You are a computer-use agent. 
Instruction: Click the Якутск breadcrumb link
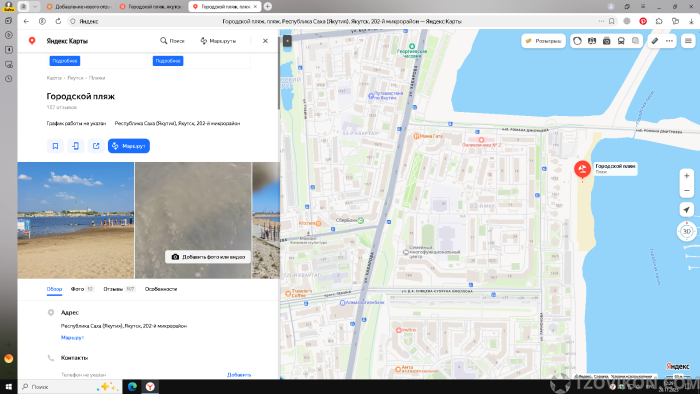pos(75,78)
